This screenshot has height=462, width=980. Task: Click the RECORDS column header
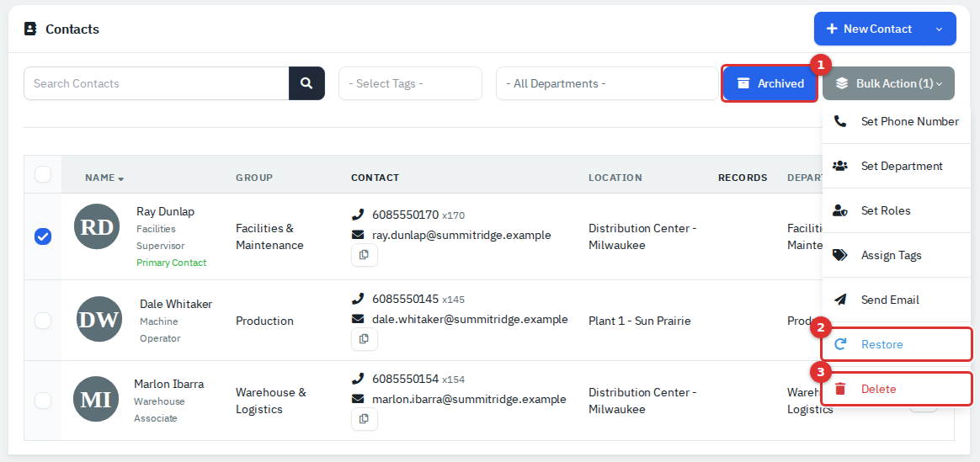click(743, 178)
